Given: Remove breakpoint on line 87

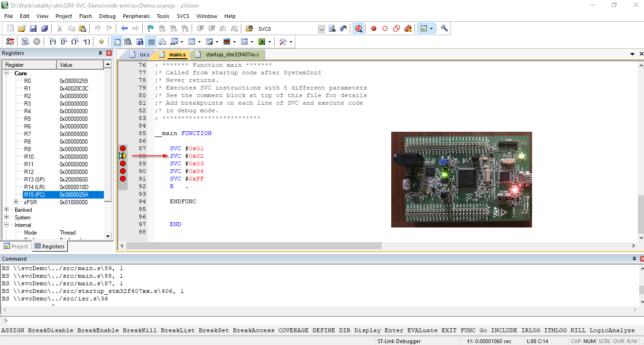Looking at the screenshot, I should 123,148.
